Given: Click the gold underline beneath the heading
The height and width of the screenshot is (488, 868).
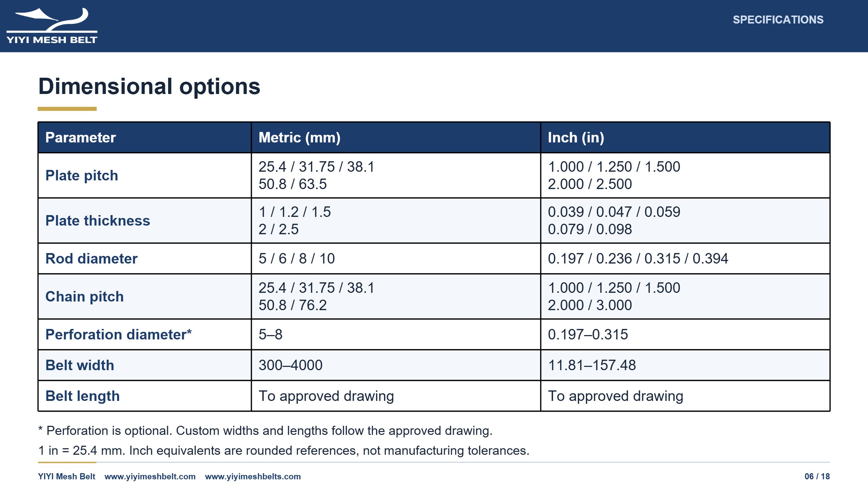Looking at the screenshot, I should click(67, 109).
